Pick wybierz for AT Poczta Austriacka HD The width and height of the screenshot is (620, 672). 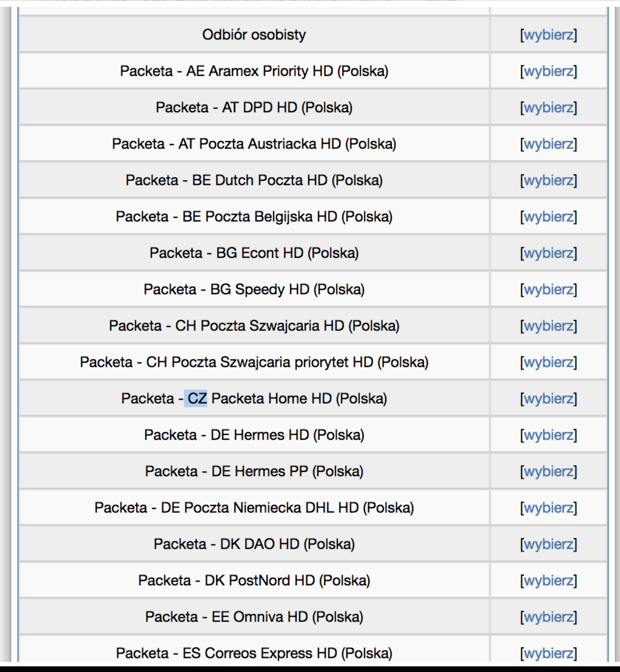point(549,144)
